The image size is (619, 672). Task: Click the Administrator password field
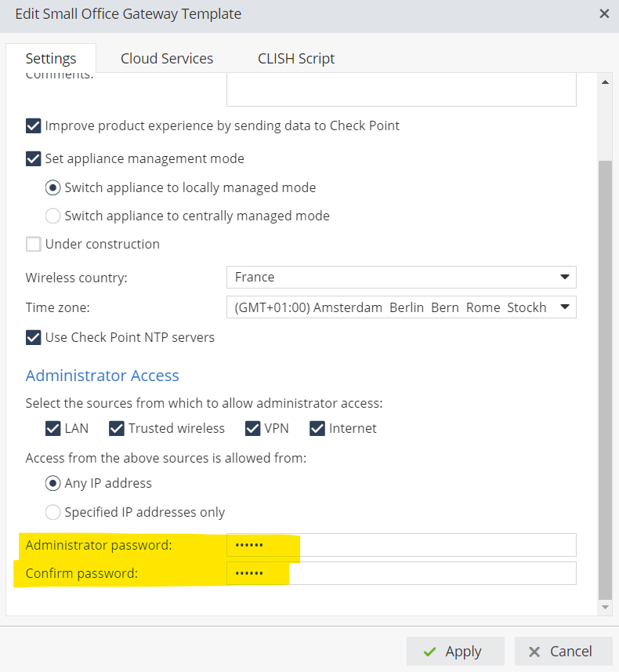[x=400, y=545]
